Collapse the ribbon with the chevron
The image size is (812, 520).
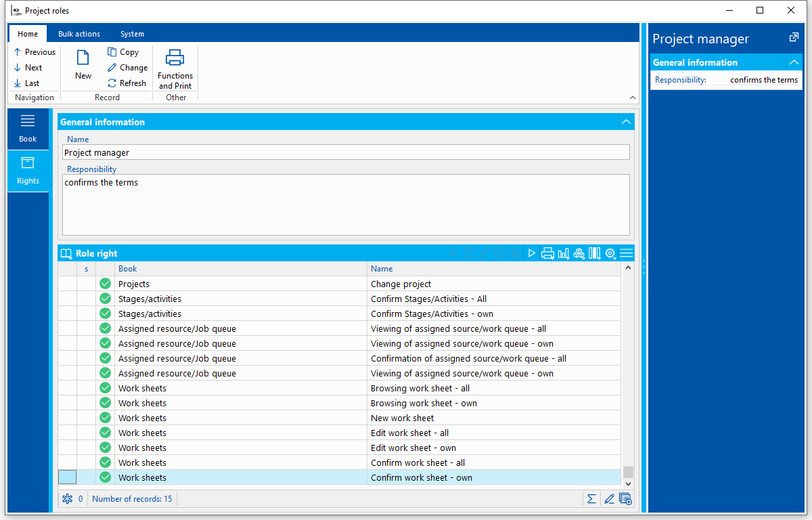click(x=633, y=97)
